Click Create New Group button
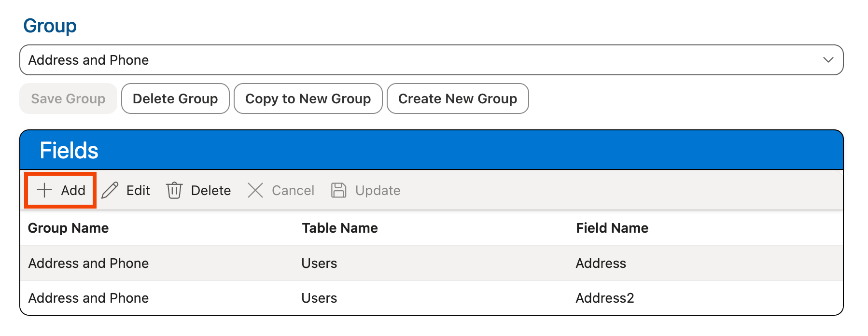Viewport: 868px width, 336px height. [457, 98]
